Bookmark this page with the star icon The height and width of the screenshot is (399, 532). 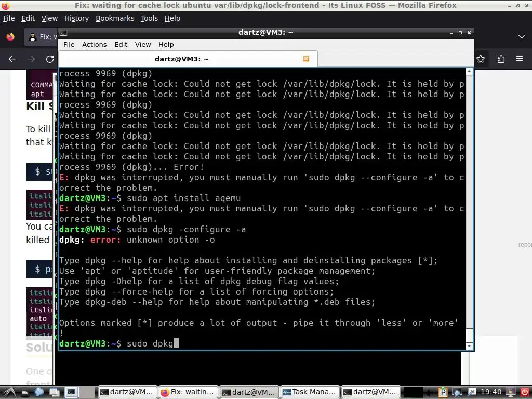(481, 59)
